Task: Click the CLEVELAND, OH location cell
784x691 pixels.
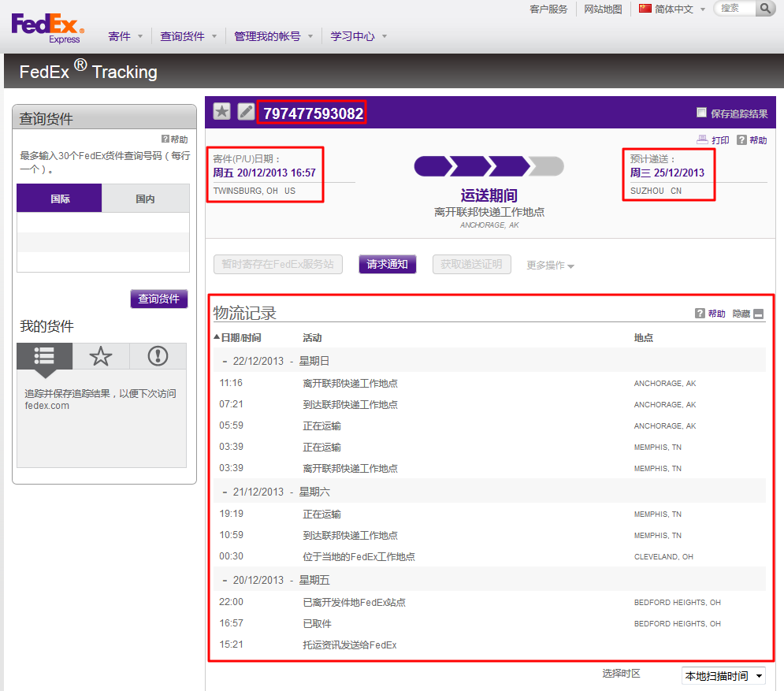Action: [x=663, y=556]
